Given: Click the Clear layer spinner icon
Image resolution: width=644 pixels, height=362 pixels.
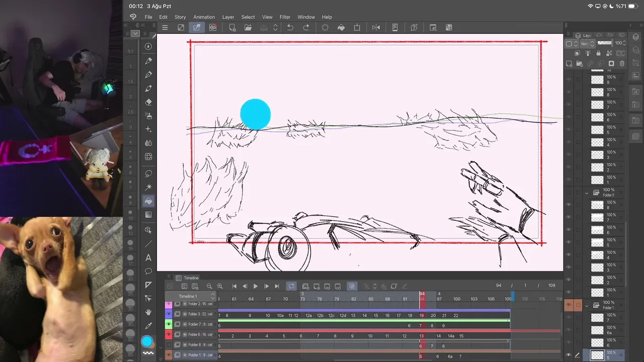Looking at the screenshot, I should (325, 28).
